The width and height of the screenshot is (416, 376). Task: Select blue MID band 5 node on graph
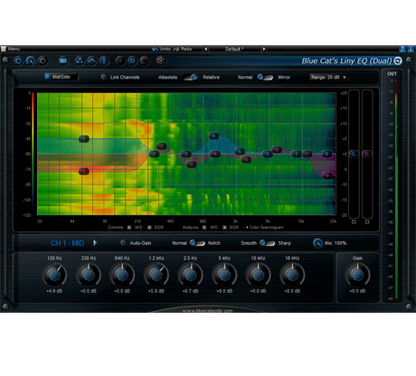239,151
